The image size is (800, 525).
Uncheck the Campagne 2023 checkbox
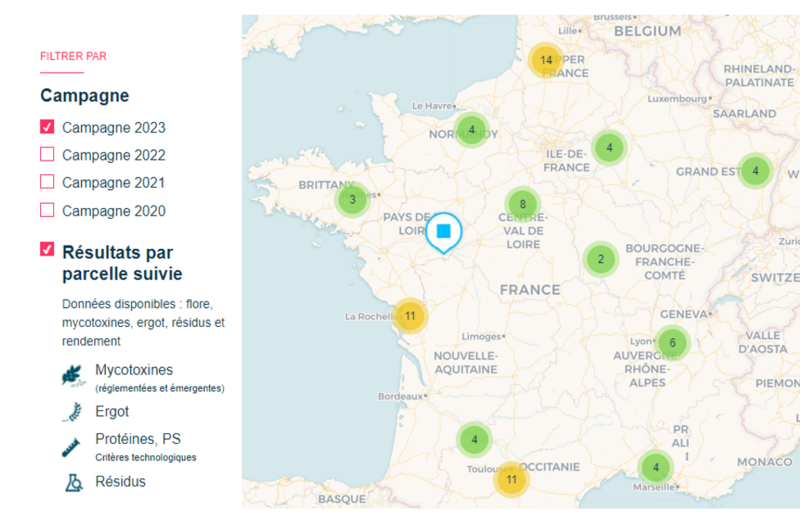(x=47, y=127)
